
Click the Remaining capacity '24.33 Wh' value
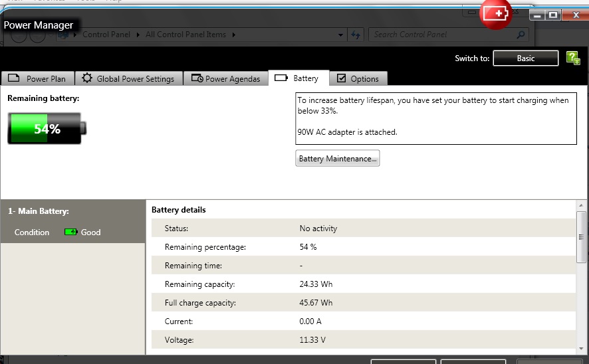[316, 284]
